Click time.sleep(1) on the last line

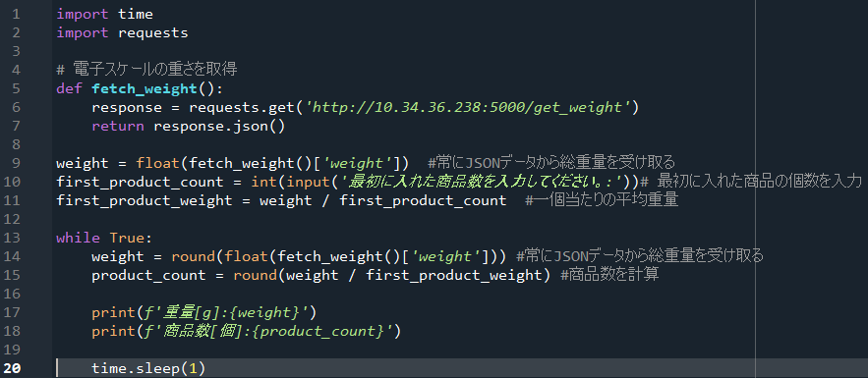point(148,368)
